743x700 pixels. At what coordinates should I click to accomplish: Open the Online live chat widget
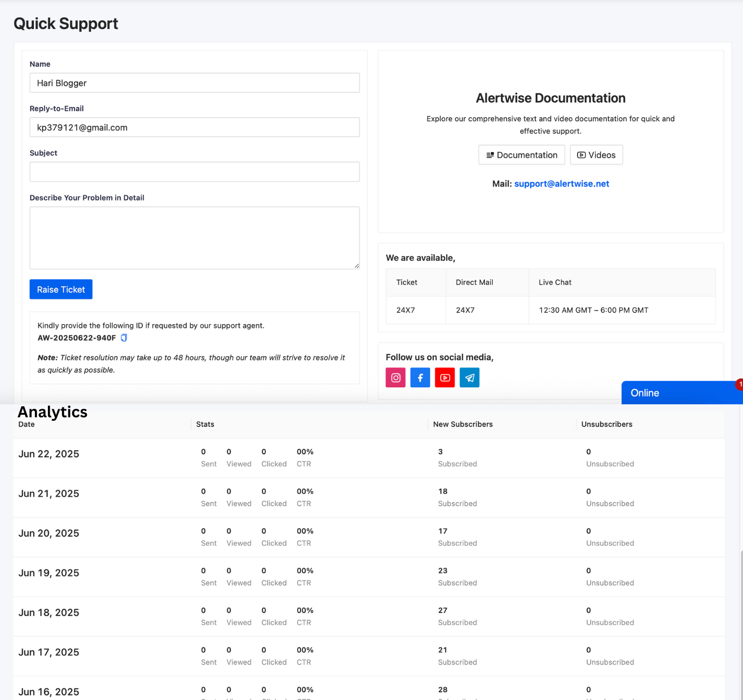click(682, 393)
